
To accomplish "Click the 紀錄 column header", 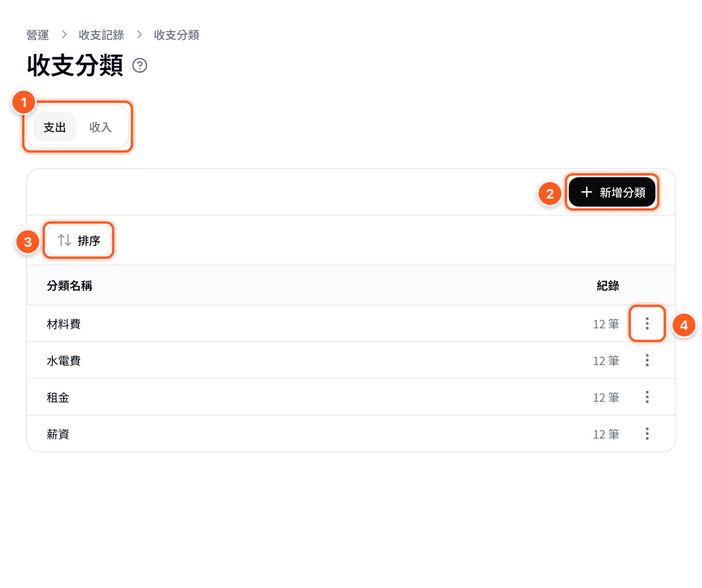I will 608,286.
